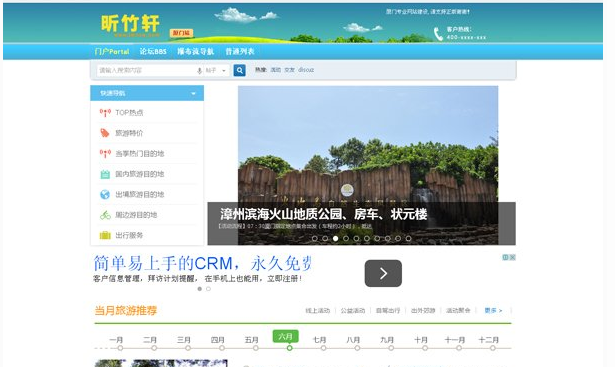Click the 更多 > link

[x=493, y=311]
